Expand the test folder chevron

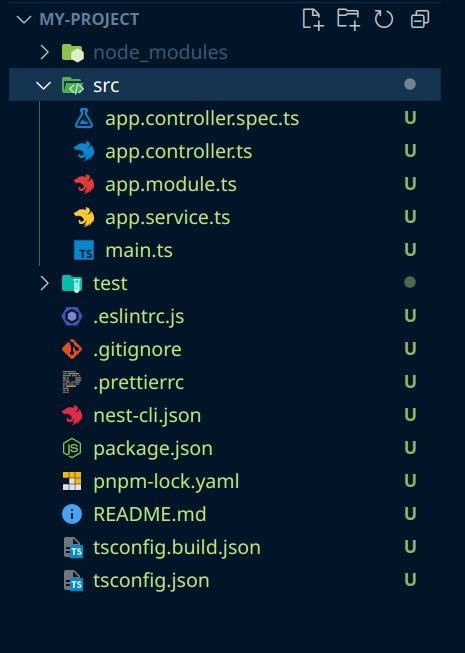44,283
